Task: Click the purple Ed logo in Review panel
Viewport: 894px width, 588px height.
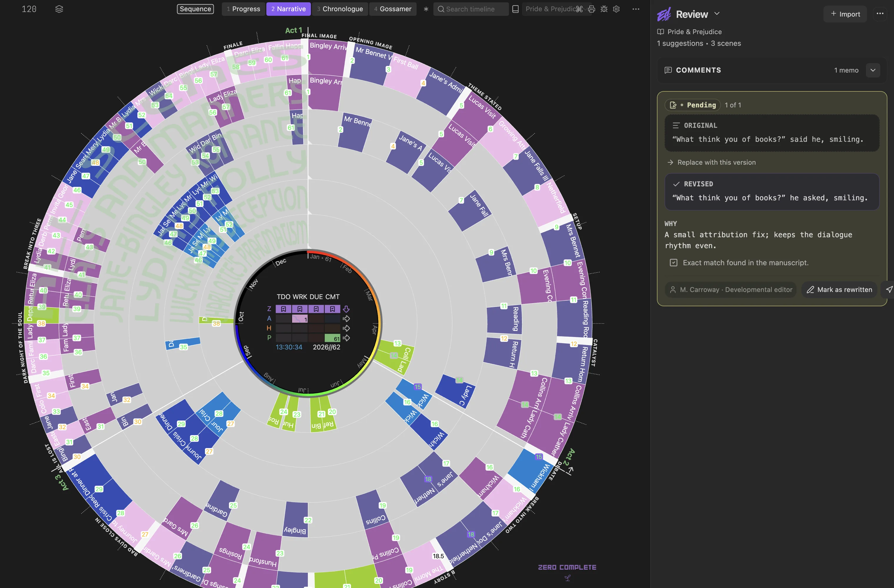Action: (664, 15)
